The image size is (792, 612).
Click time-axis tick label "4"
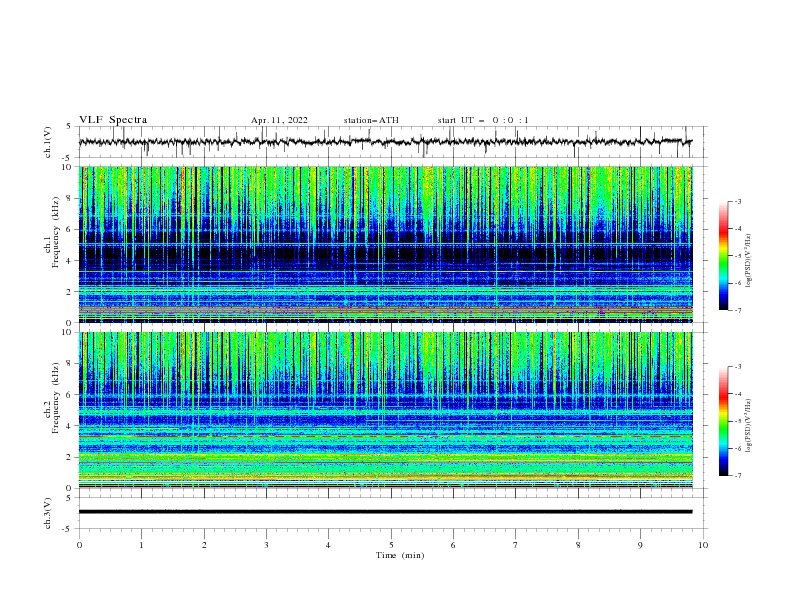(x=329, y=545)
